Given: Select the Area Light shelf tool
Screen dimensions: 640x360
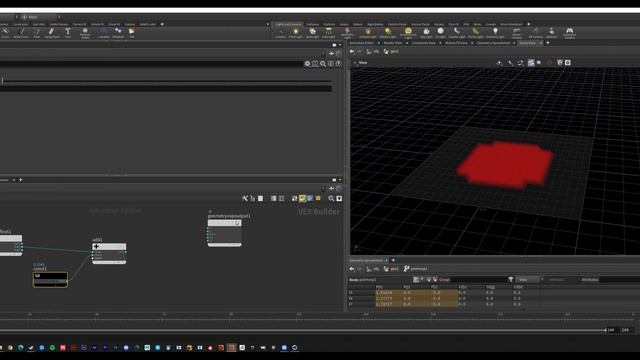Looking at the screenshot, I should click(329, 33).
